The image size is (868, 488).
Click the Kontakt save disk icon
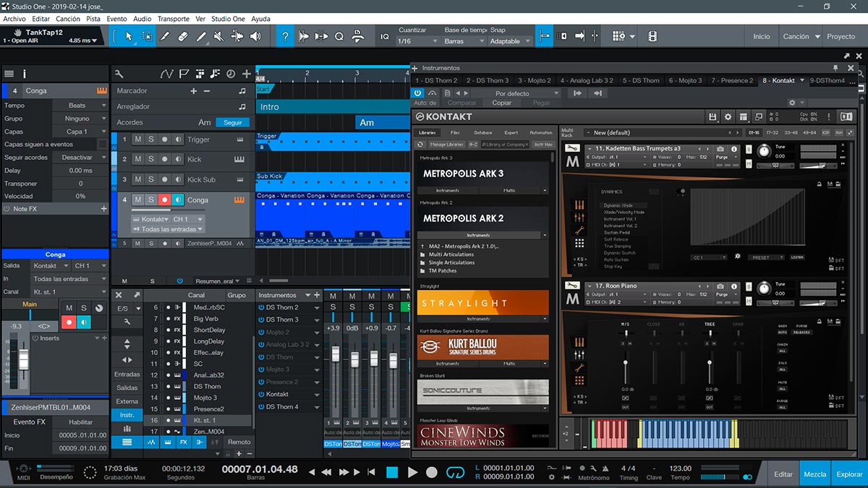click(712, 116)
